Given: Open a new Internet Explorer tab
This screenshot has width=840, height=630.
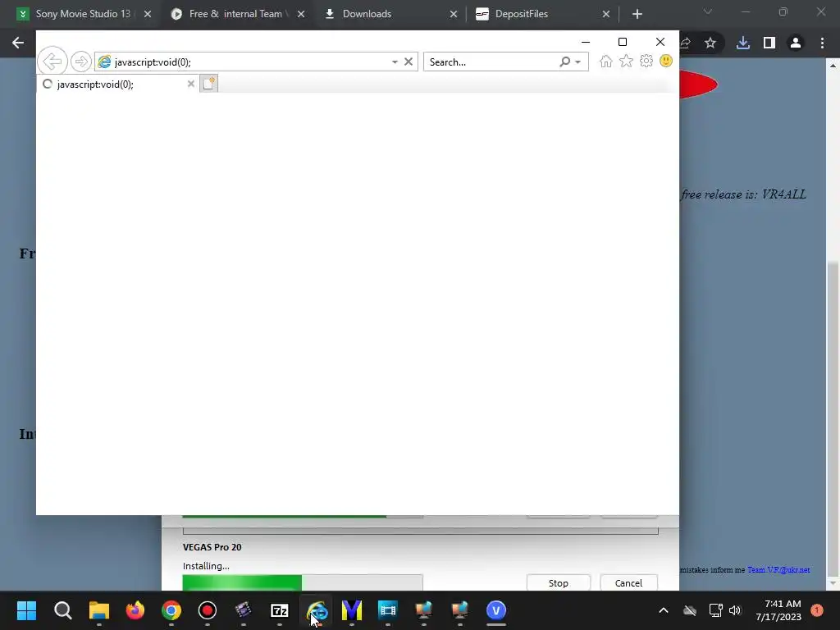Looking at the screenshot, I should (x=209, y=84).
